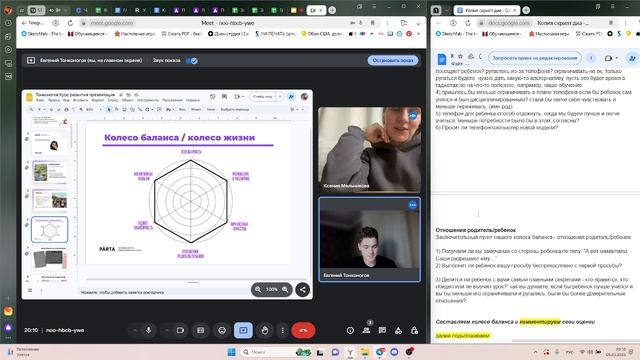Mute the microphone in Meet
This screenshot has width=640, height=360.
pyautogui.click(x=149, y=330)
